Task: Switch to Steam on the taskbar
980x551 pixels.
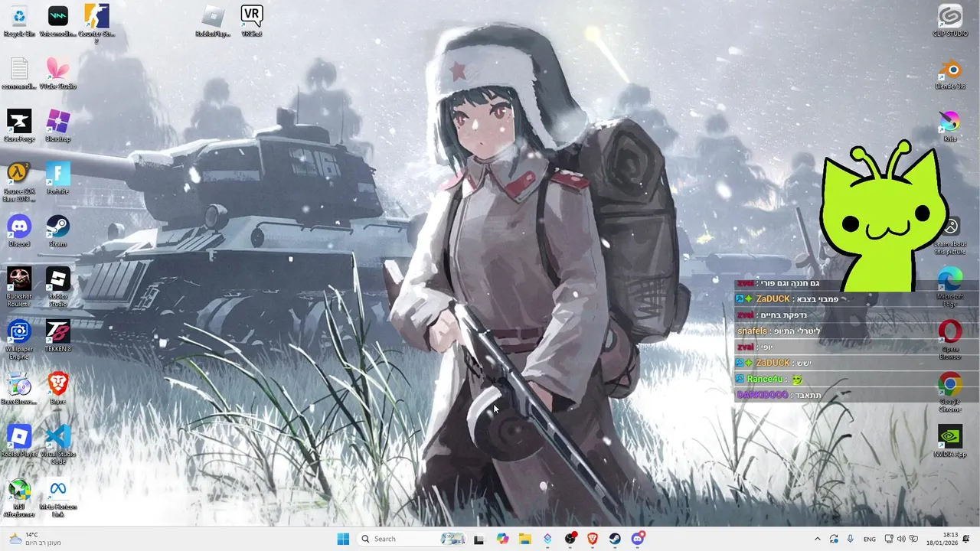Action: coord(616,539)
